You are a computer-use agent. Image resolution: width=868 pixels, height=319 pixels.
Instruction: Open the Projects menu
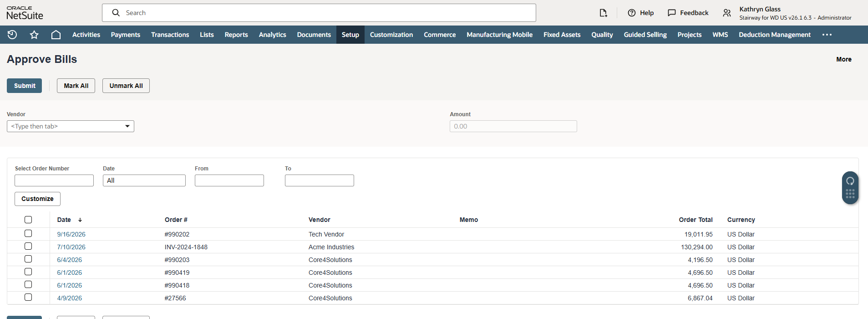point(689,35)
